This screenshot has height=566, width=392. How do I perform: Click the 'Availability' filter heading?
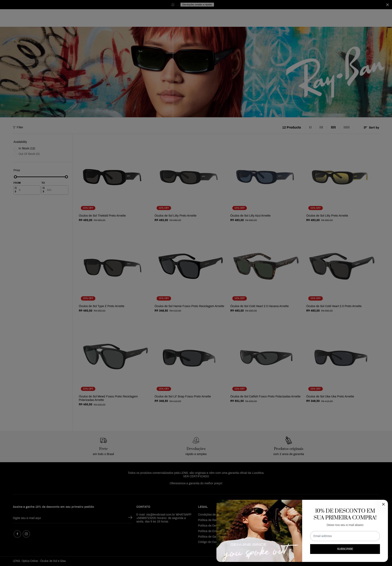[20, 142]
